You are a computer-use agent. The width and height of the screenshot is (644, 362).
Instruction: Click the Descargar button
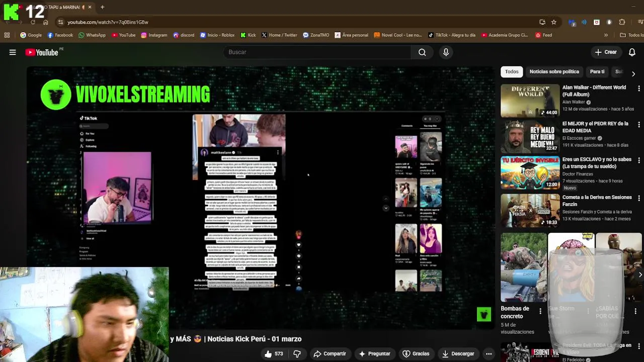click(458, 354)
